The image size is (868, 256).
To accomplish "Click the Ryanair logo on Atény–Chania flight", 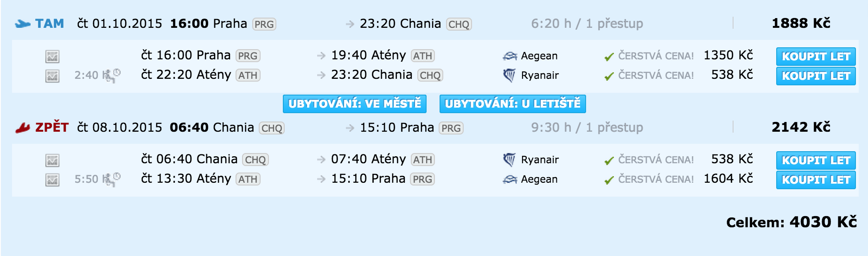I will (510, 75).
